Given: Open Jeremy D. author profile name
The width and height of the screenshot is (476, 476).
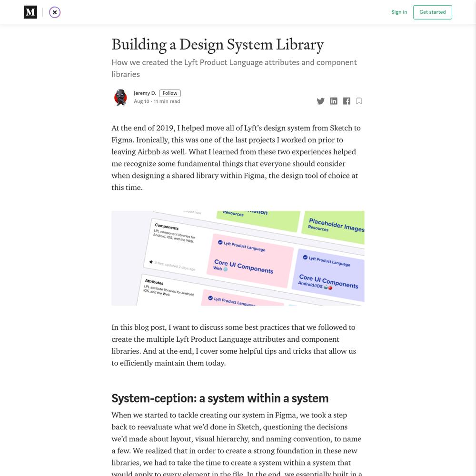Looking at the screenshot, I should (145, 93).
